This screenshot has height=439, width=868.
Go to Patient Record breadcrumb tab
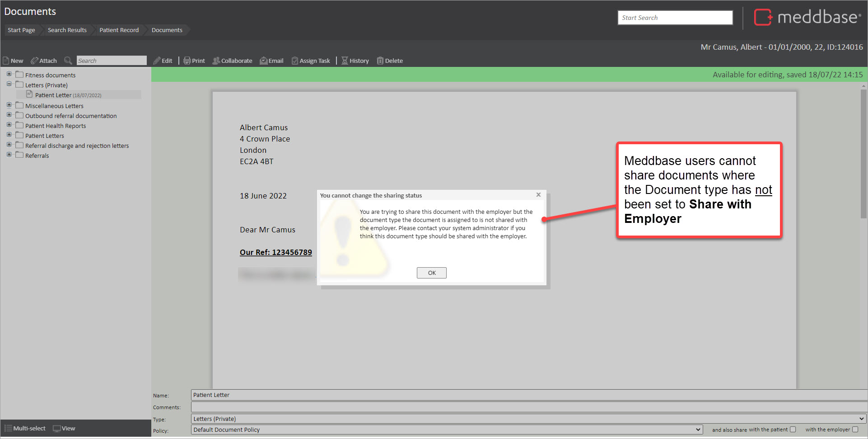click(x=119, y=30)
